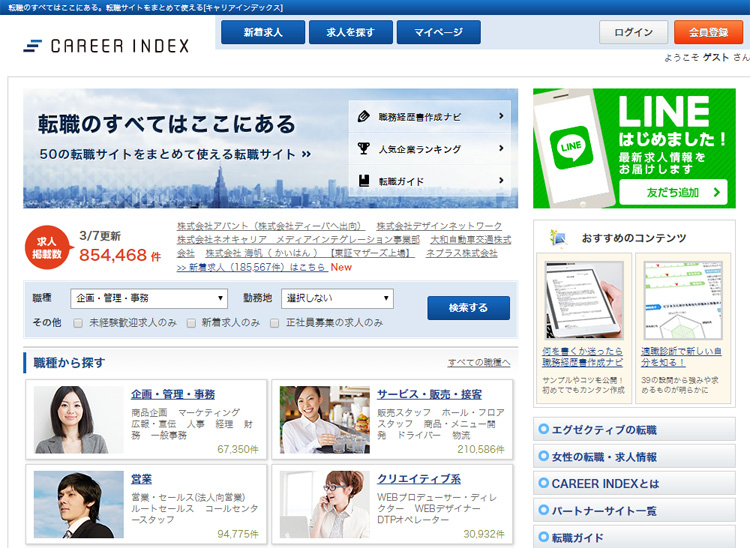Screen dimensions: 750x548
Task: Click the 友だち追加 button
Action: click(x=673, y=192)
